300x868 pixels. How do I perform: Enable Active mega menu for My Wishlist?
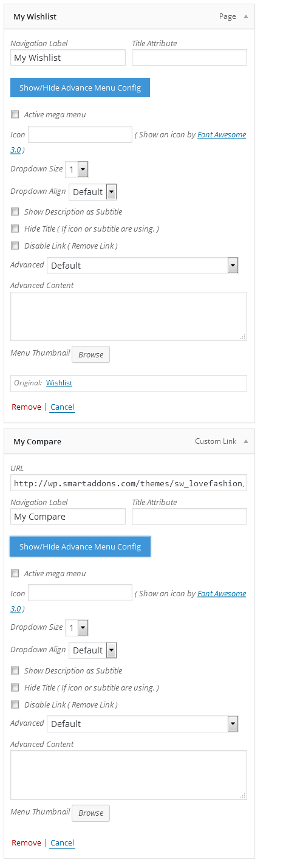coord(15,114)
